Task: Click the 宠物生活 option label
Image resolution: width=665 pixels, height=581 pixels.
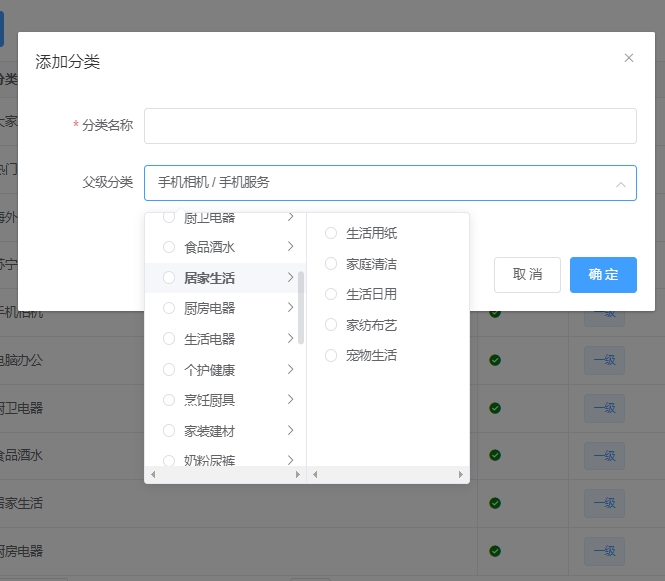Action: (x=372, y=355)
